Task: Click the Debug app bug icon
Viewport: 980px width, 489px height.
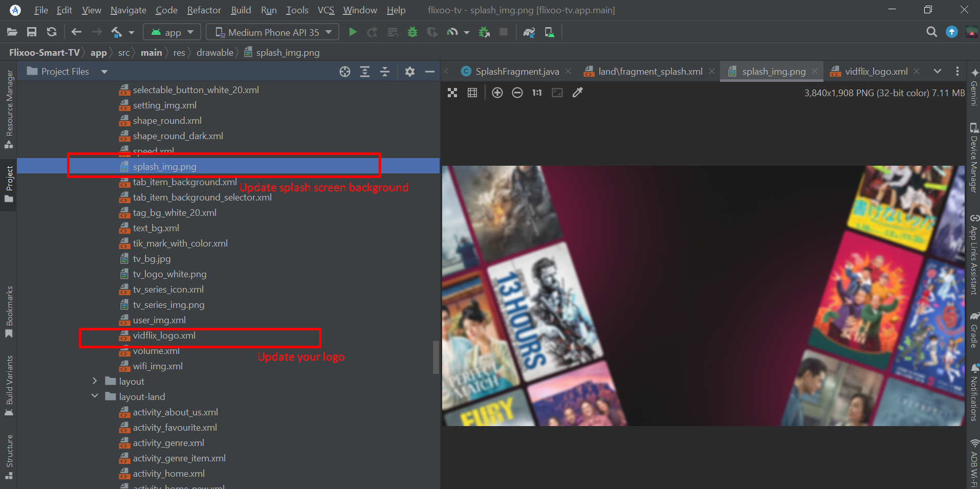Action: 412,32
